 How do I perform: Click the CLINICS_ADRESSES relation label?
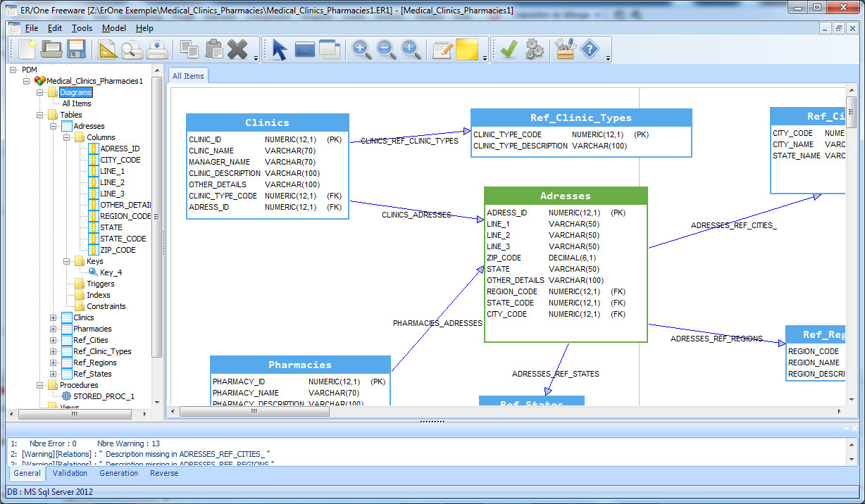pyautogui.click(x=416, y=215)
